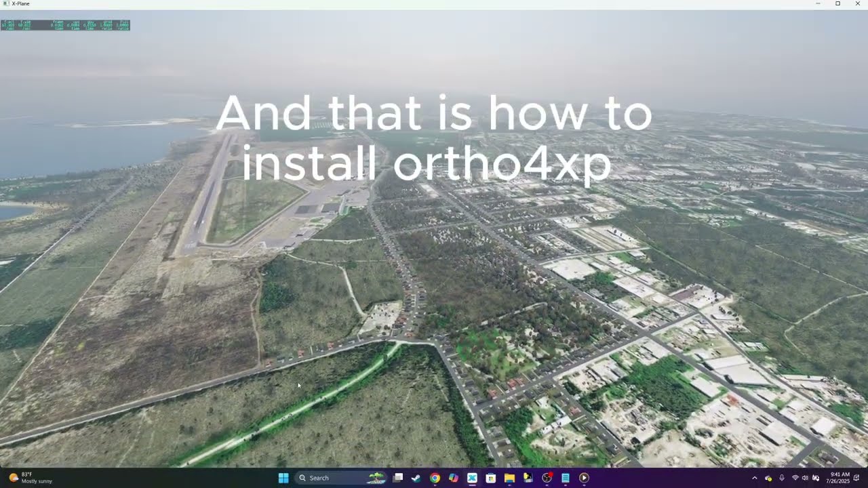Switch to X-Plane in the taskbar
Screen dimensions: 868x488
tap(472, 478)
